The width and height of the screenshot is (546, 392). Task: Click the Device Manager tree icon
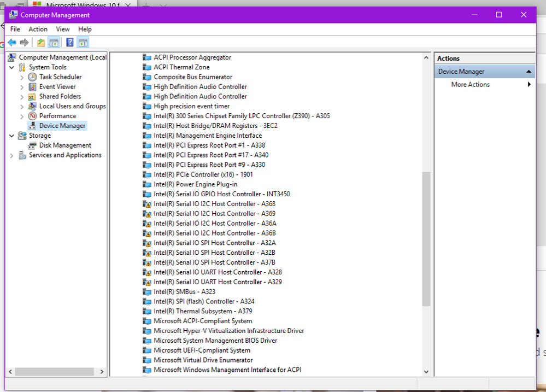[x=32, y=126]
